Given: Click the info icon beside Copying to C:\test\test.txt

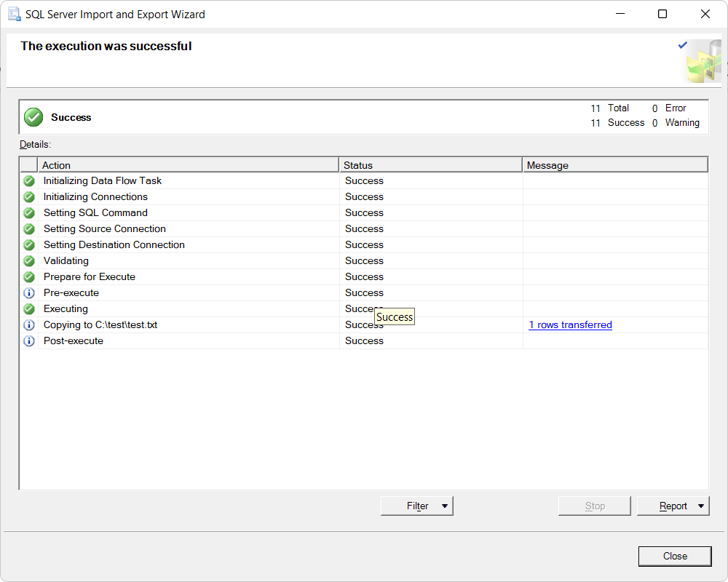Looking at the screenshot, I should (29, 324).
